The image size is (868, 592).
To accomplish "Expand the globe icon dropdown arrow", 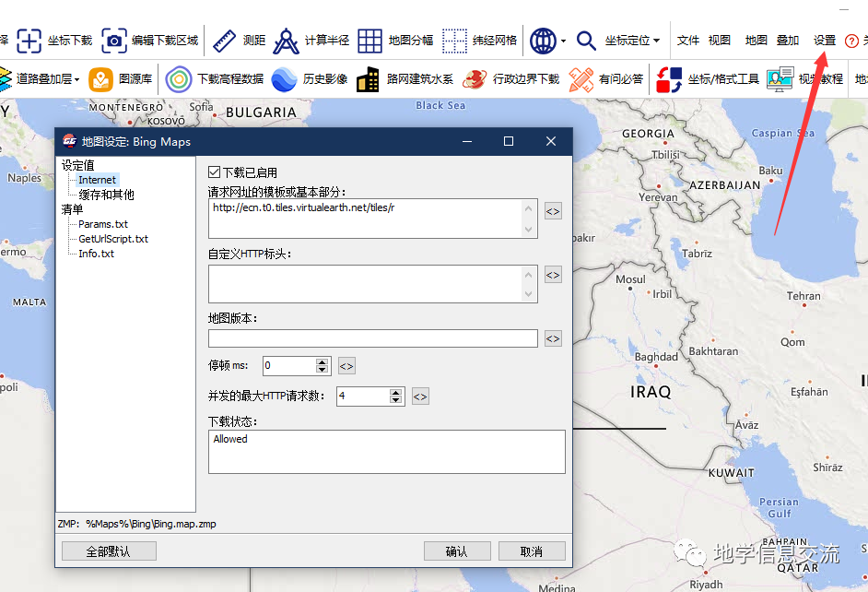I will [564, 41].
